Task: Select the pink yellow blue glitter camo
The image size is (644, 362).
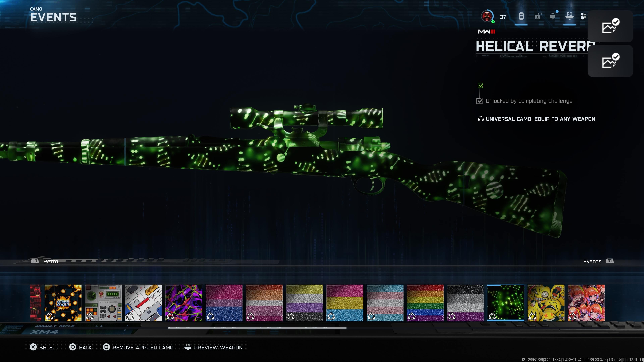Action: [x=345, y=303]
